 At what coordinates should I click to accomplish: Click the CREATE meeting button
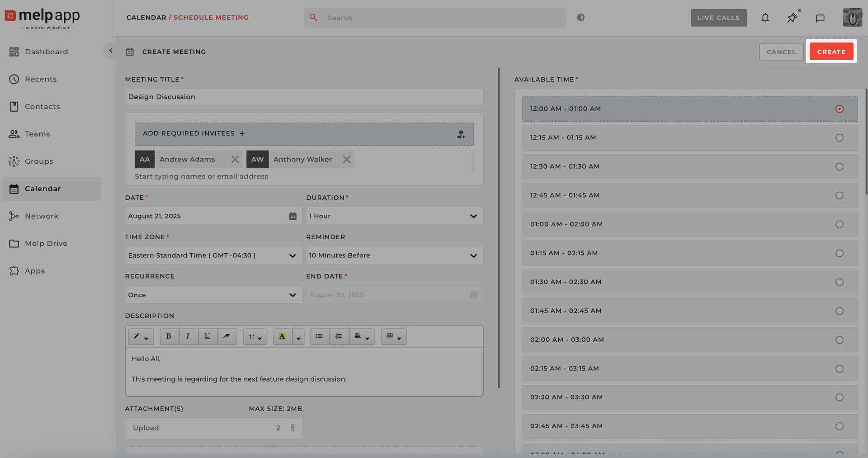tap(831, 52)
